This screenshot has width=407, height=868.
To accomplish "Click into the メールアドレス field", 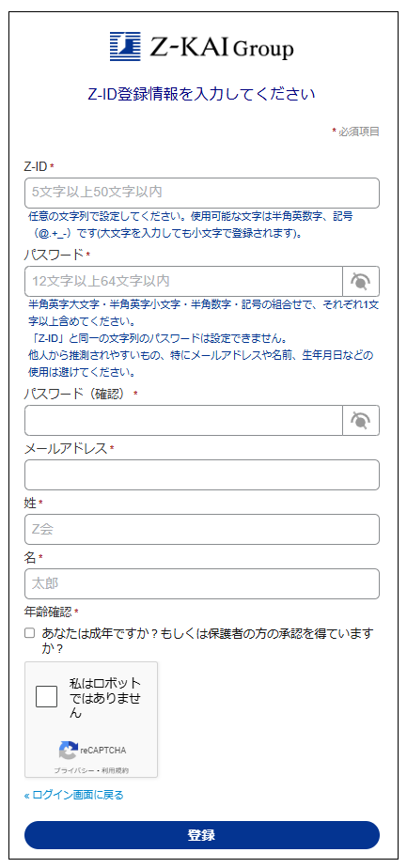I will click(x=202, y=474).
